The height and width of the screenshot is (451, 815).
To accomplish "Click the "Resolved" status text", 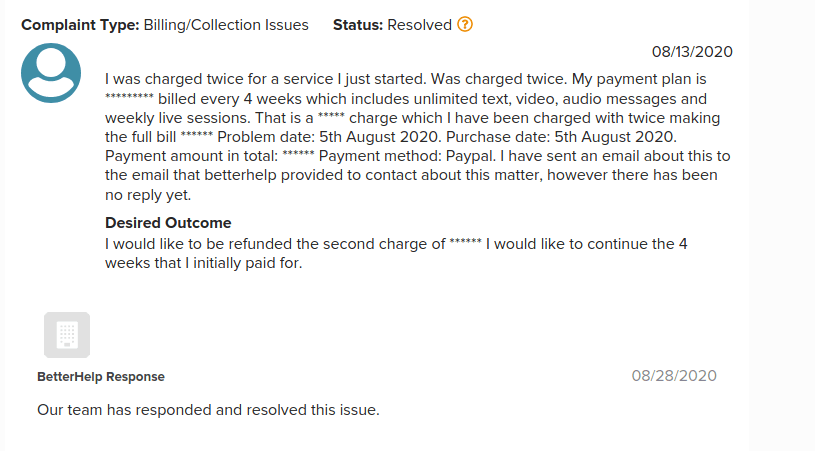I will [x=420, y=25].
